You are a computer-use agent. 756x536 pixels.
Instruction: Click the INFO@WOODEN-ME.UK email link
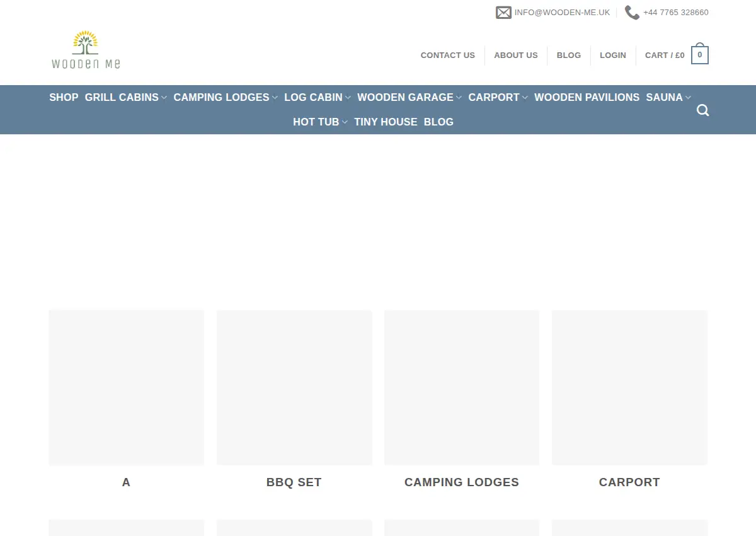click(562, 13)
